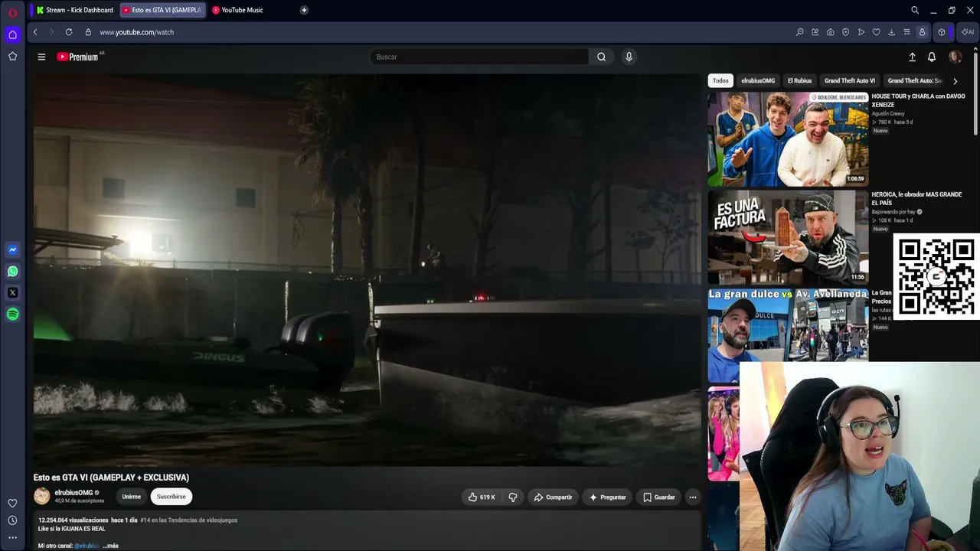
Task: Open ES UNA FACTURA video thumbnail
Action: [x=788, y=237]
